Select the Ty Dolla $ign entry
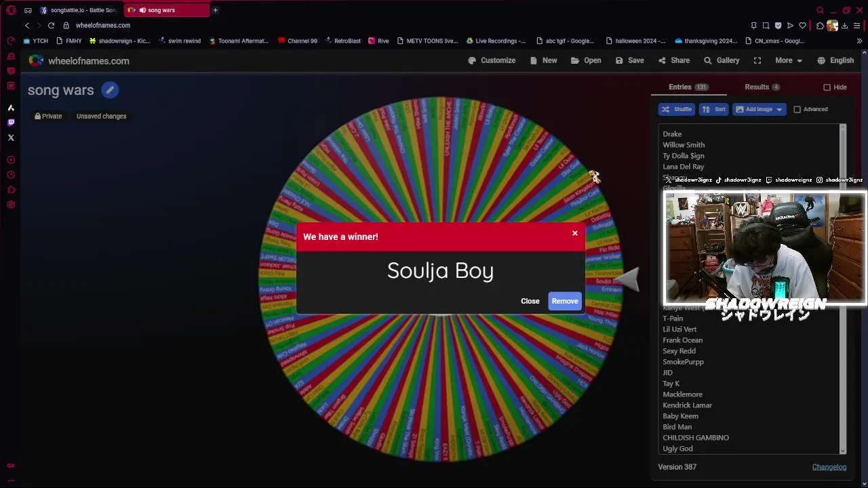This screenshot has width=868, height=488. tap(684, 156)
